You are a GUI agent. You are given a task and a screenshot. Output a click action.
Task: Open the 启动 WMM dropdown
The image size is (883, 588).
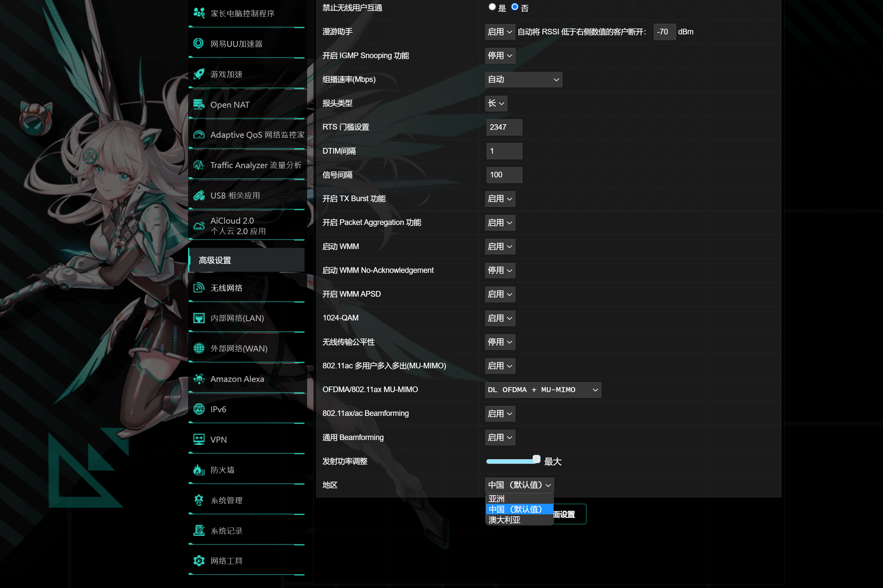pos(500,247)
